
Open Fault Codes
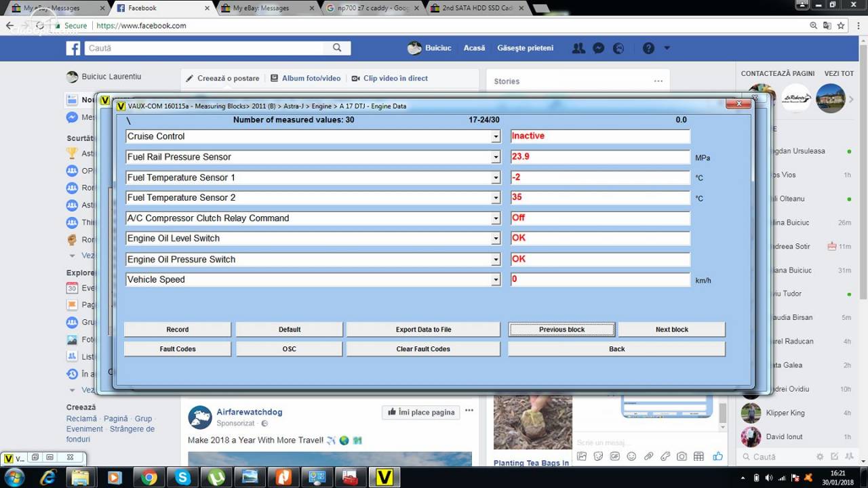tap(178, 349)
